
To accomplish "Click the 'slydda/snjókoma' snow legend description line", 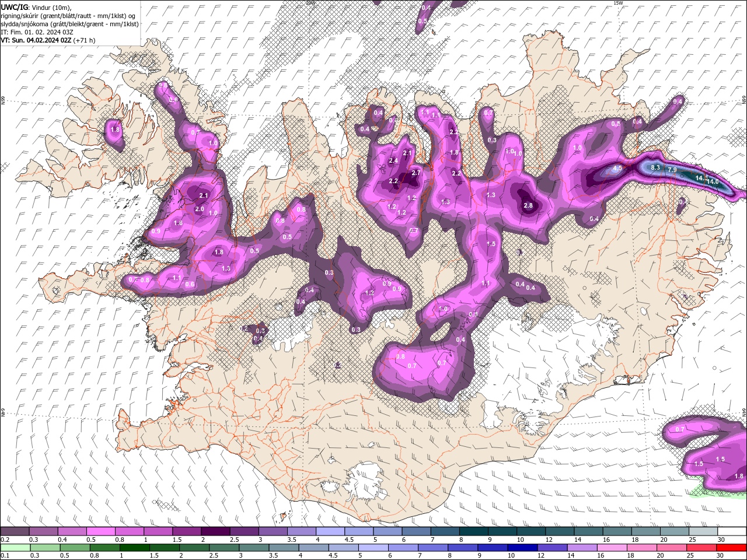I will tap(70, 24).
